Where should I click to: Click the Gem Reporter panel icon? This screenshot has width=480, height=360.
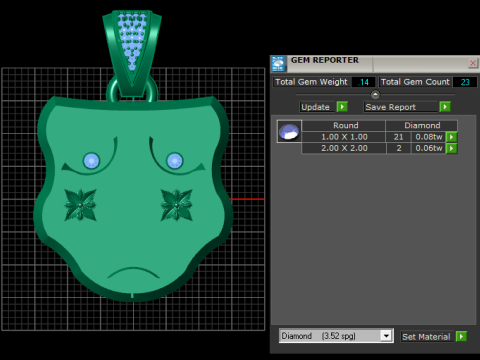278,64
